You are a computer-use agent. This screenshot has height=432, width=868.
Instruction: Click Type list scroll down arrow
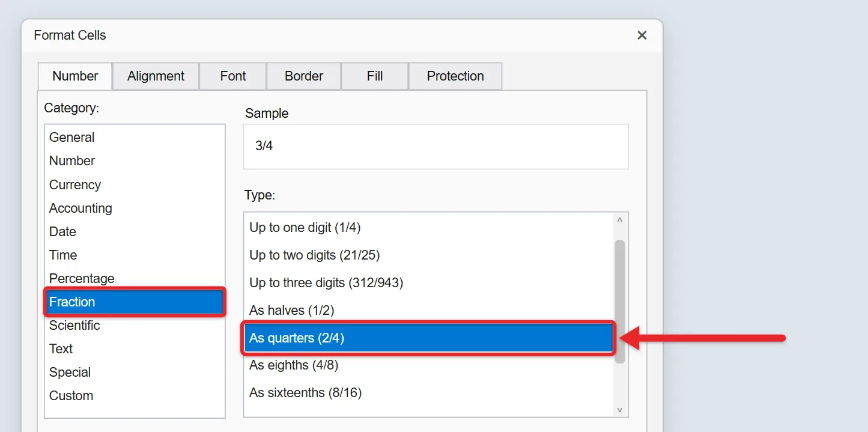(620, 410)
